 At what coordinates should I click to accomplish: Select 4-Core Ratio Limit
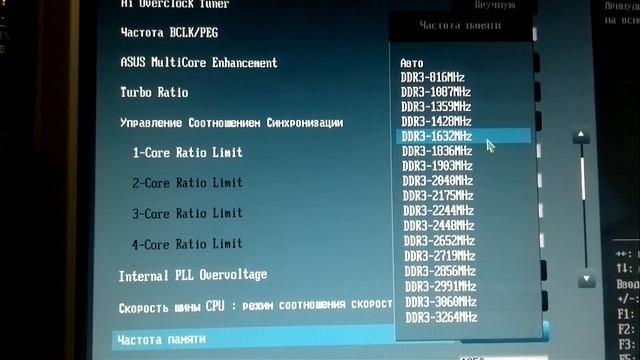pos(187,244)
